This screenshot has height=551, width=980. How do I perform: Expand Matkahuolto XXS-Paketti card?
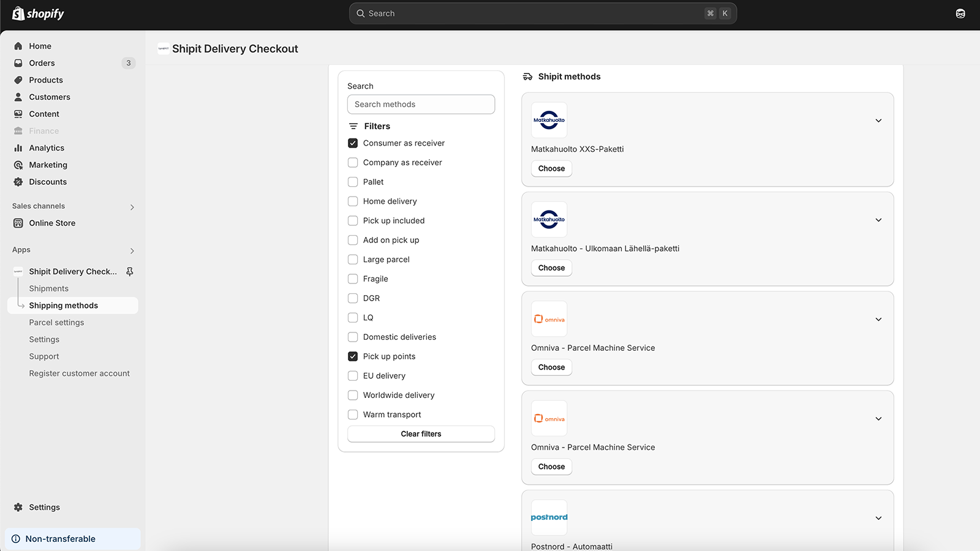point(878,121)
